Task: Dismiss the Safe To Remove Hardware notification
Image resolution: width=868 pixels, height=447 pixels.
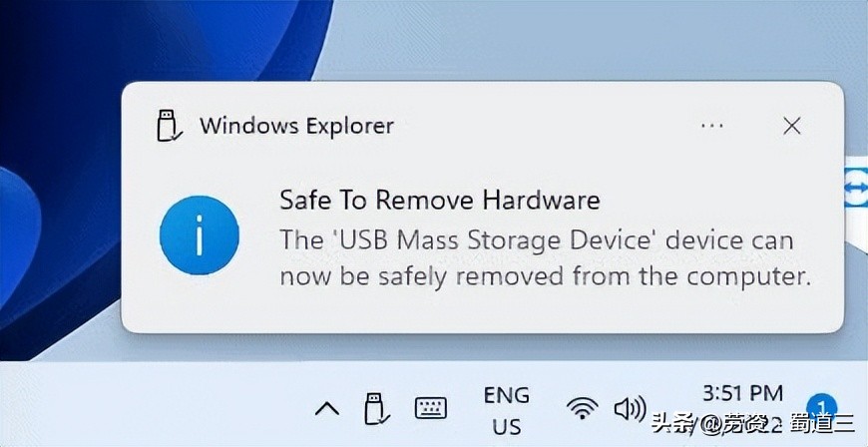Action: [792, 127]
